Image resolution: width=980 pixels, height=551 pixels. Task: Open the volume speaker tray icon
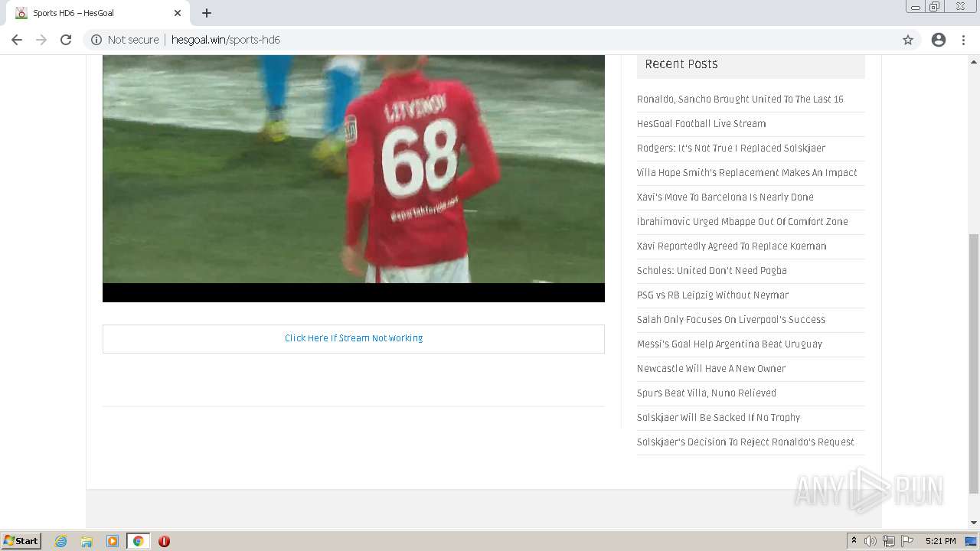point(871,541)
